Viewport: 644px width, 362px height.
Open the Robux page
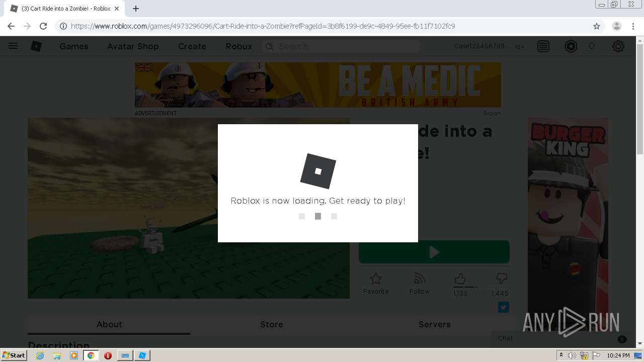click(x=239, y=46)
